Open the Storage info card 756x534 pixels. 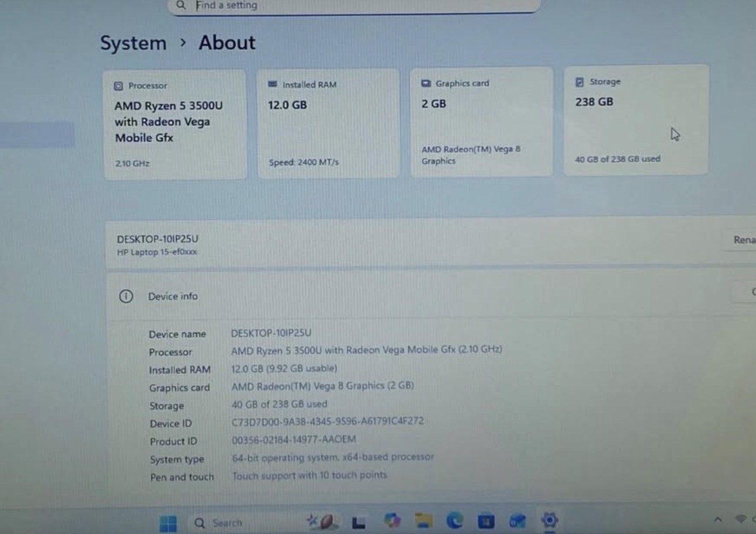636,119
